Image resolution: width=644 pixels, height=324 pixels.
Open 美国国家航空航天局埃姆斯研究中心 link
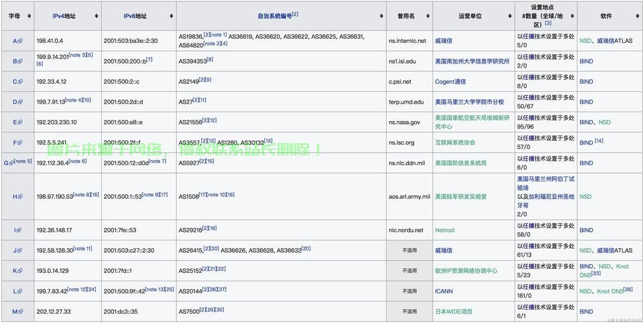point(472,122)
